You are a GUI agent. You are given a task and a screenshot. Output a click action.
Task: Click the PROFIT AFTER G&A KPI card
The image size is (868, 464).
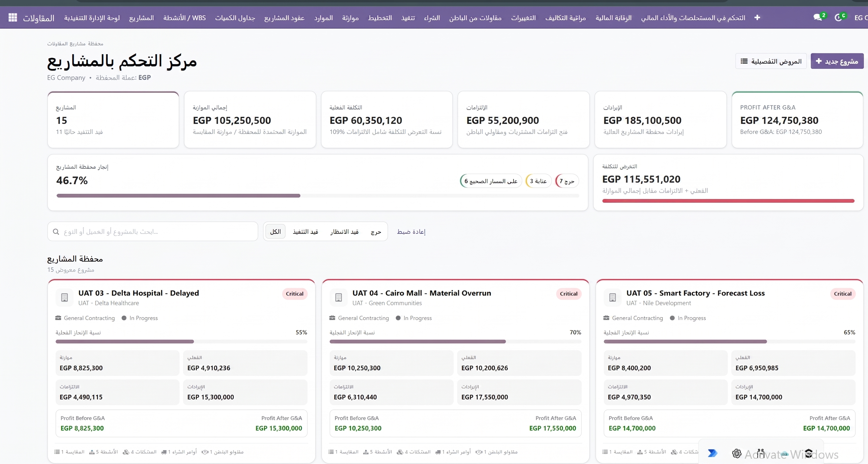[797, 119]
